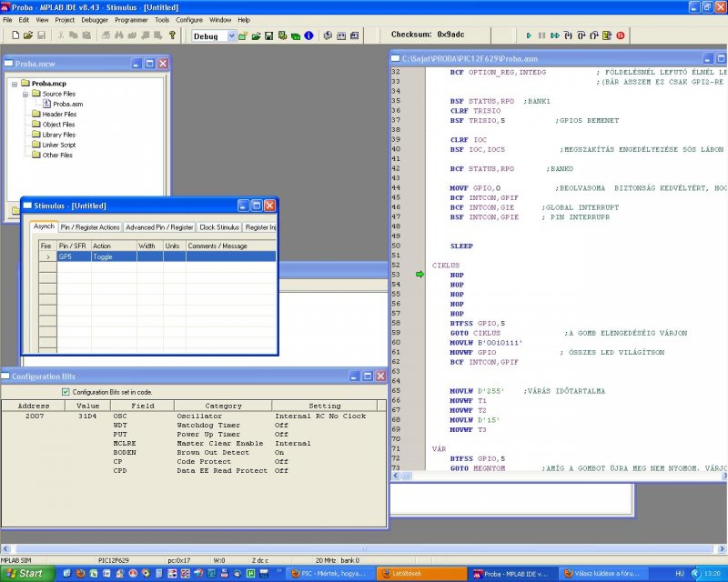Click the Step Into icon
728x582 pixels.
pos(568,35)
